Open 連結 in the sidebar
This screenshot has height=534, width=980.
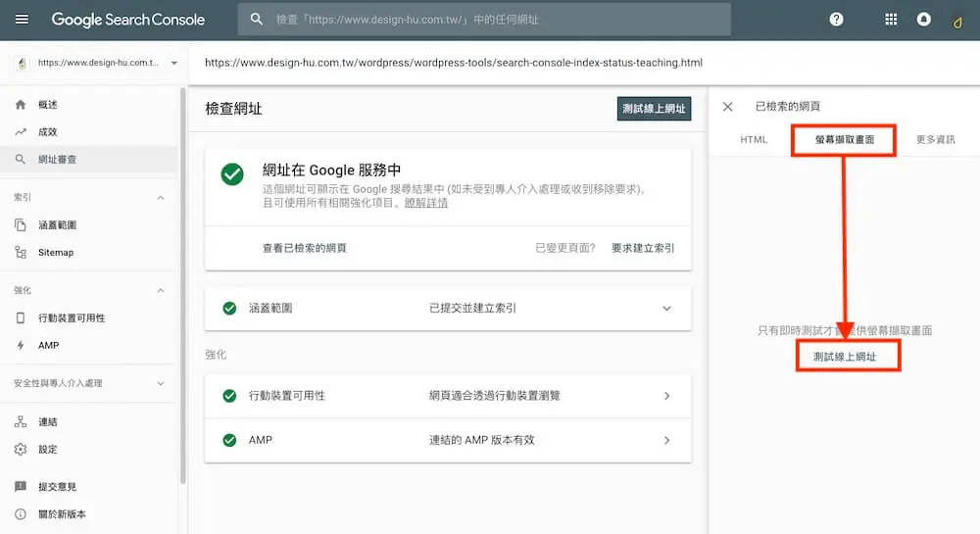48,421
